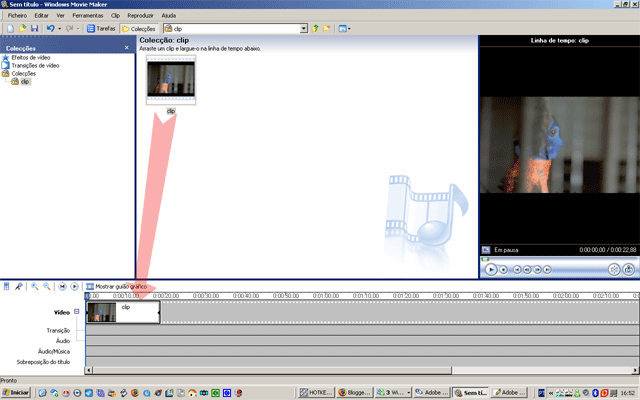Click the preview monitor seek bar
Viewport: 640px width, 400px height.
tap(559, 259)
